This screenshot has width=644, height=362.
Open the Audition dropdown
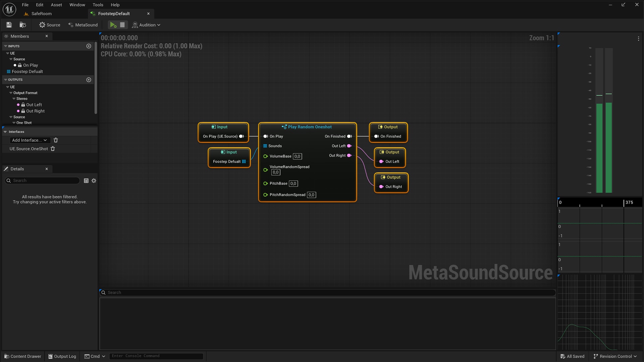tap(146, 25)
